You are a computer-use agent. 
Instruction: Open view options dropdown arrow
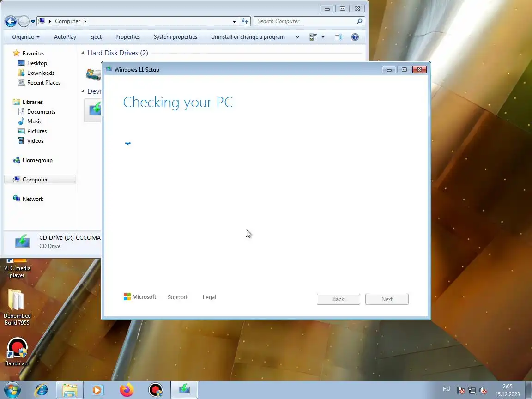[323, 37]
